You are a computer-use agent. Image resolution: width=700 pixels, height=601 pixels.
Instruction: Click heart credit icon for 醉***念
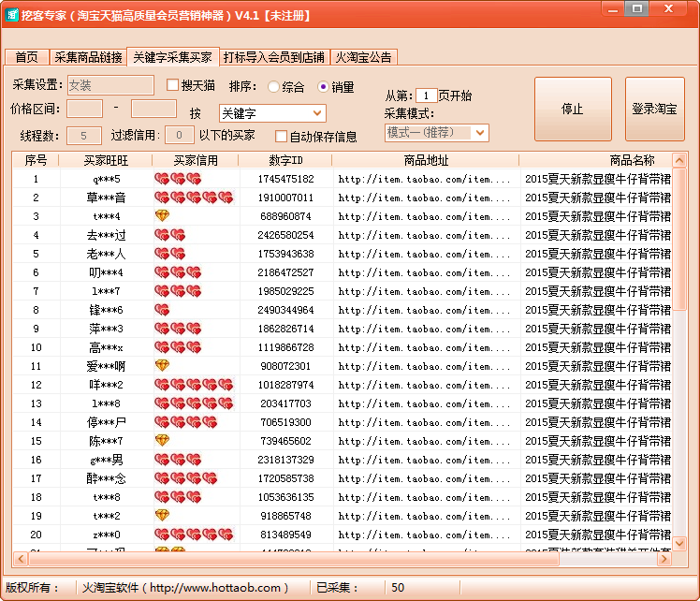click(x=185, y=478)
